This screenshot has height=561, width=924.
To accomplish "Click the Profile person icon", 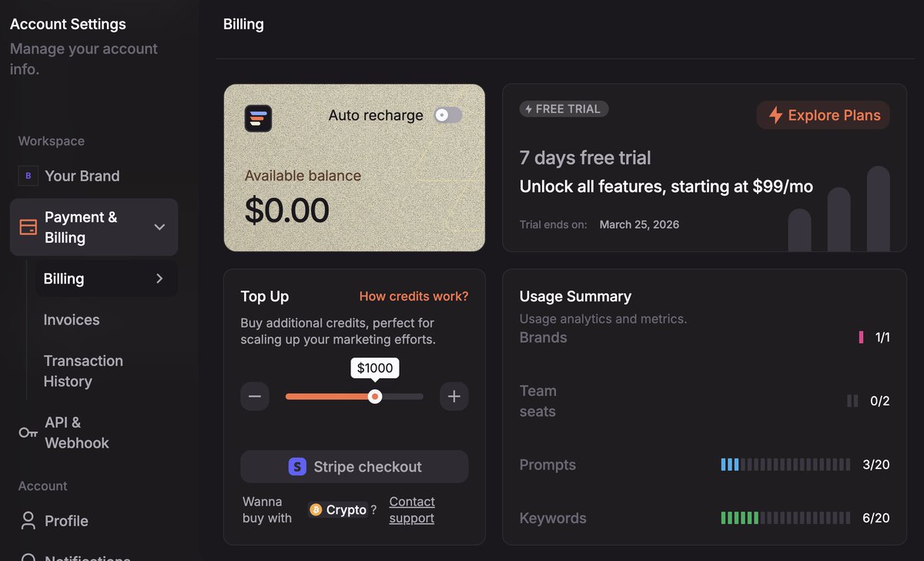I will (28, 521).
